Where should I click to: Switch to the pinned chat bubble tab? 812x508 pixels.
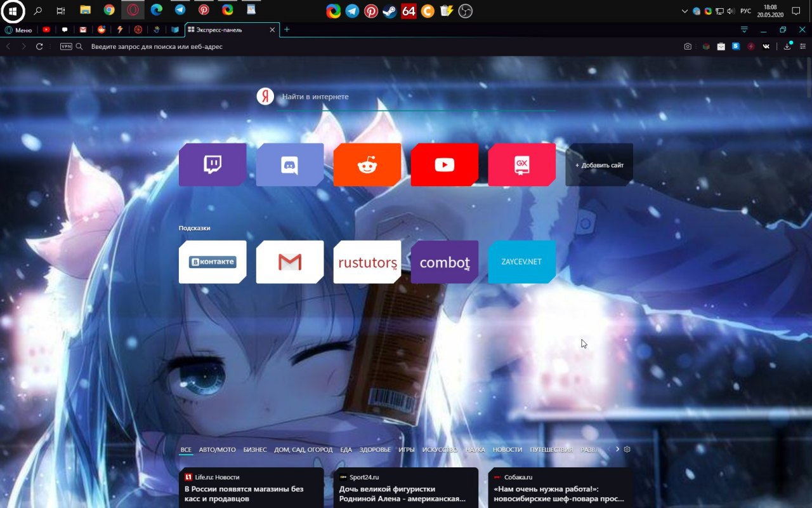click(x=65, y=30)
